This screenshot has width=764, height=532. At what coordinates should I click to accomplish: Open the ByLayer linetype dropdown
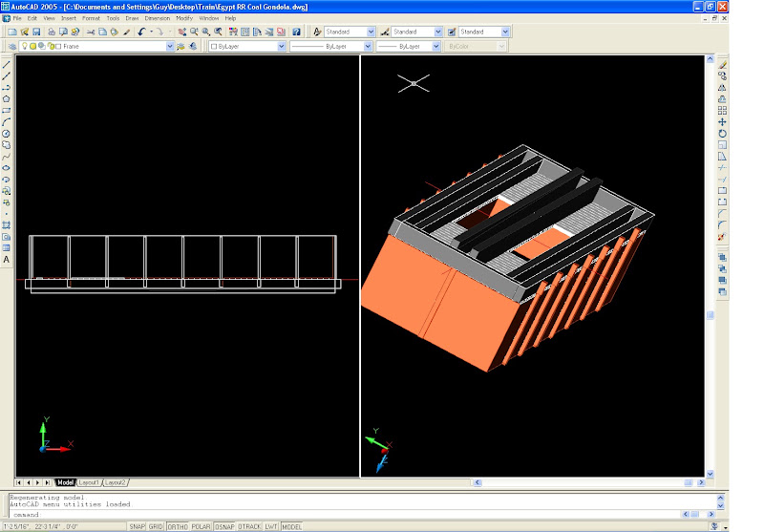pyautogui.click(x=368, y=46)
